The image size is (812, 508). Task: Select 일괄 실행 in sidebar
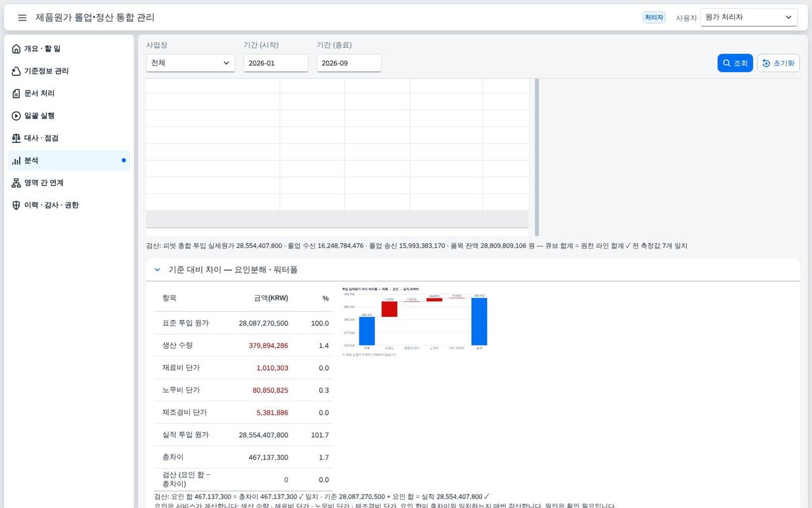pos(69,116)
